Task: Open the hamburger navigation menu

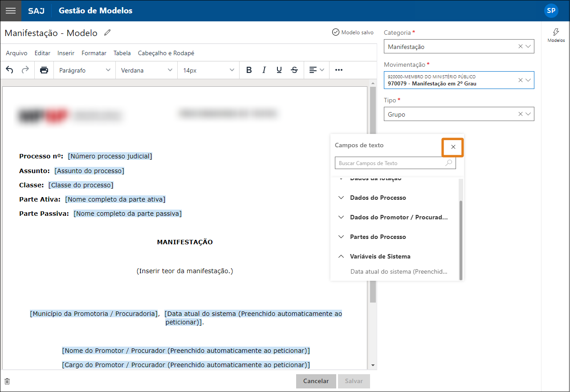Action: click(11, 11)
